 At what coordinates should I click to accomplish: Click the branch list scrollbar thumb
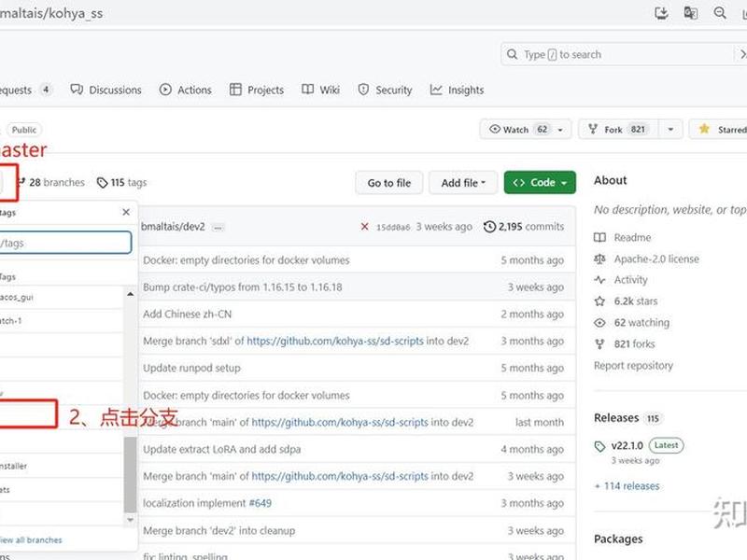click(x=130, y=474)
